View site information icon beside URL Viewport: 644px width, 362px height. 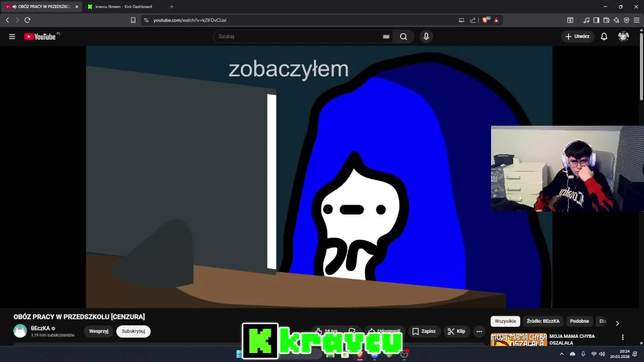click(146, 20)
